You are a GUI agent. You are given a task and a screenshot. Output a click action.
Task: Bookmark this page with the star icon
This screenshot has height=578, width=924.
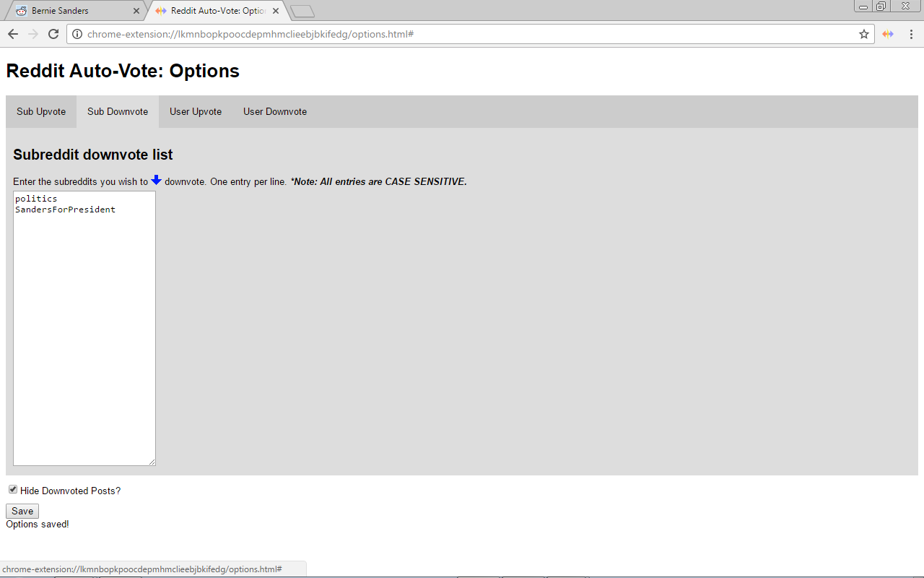tap(863, 34)
